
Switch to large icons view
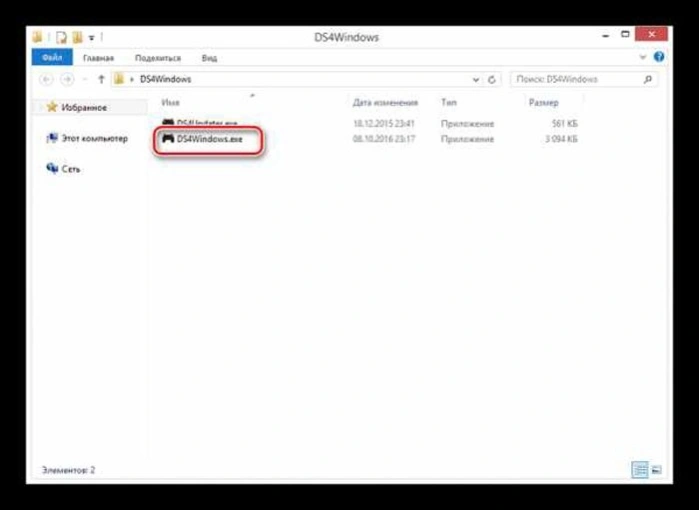[x=656, y=470]
